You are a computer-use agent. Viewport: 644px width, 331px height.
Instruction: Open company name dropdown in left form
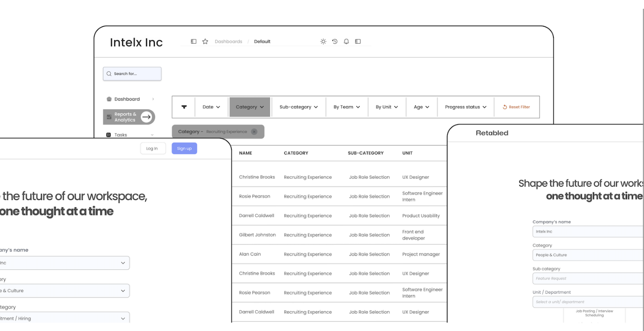pyautogui.click(x=123, y=263)
